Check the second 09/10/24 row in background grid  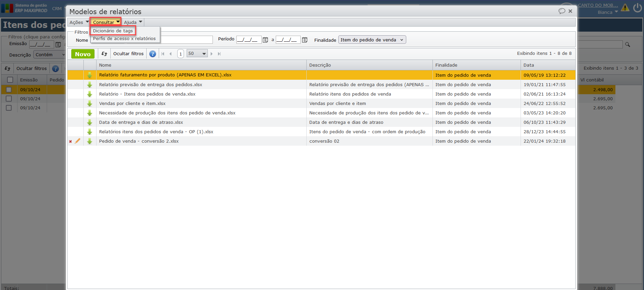pos(9,99)
